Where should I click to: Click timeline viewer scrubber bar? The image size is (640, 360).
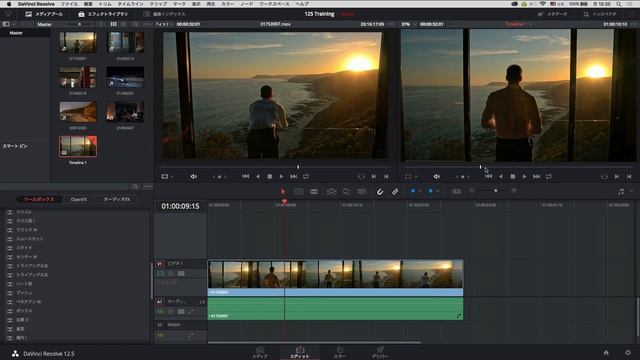518,167
